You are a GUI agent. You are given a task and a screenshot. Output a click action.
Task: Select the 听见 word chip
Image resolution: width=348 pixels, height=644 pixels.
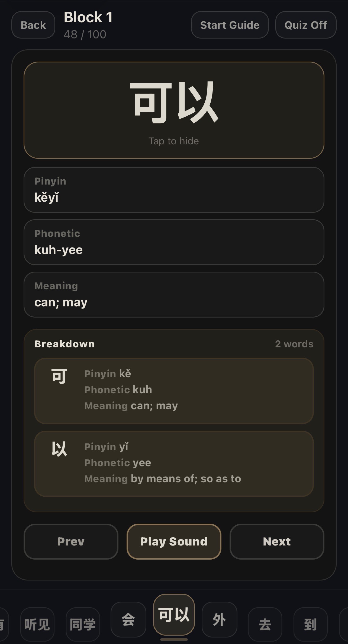37,623
